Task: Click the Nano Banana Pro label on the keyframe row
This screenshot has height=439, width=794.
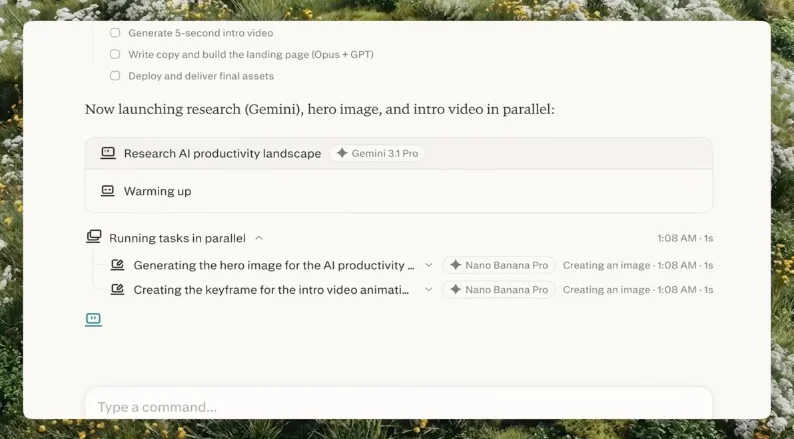Action: click(506, 290)
